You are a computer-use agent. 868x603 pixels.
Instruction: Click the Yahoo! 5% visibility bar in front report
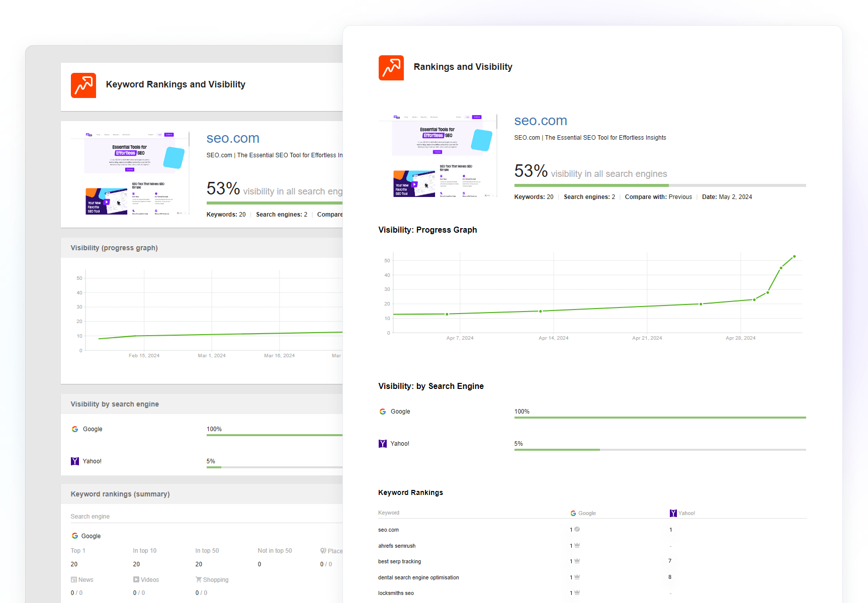tap(660, 450)
